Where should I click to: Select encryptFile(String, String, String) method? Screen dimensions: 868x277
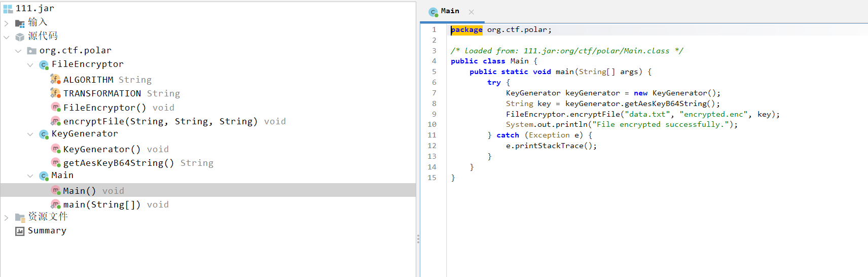[174, 121]
